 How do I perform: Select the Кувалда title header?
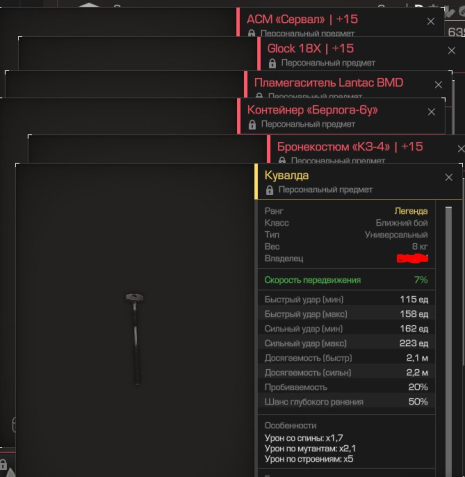tap(286, 175)
